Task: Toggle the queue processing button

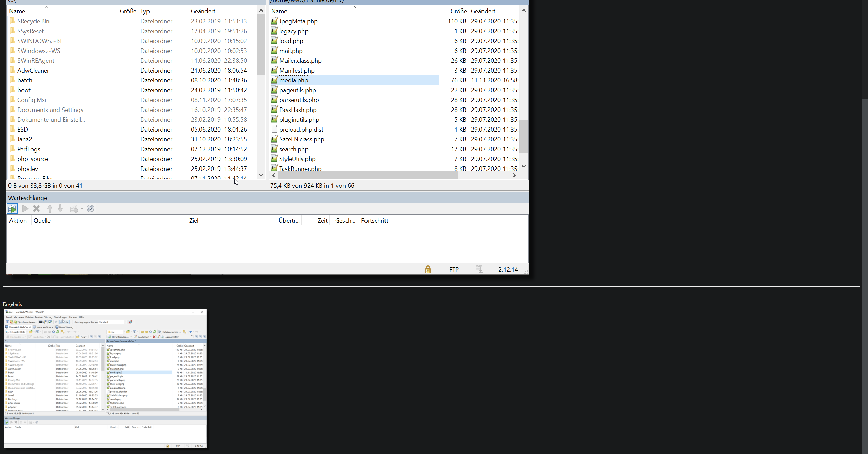Action: click(x=13, y=209)
